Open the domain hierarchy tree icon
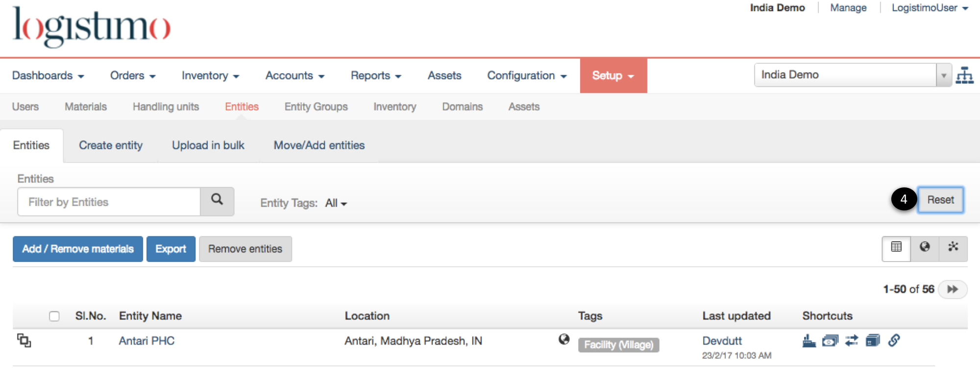 click(964, 75)
